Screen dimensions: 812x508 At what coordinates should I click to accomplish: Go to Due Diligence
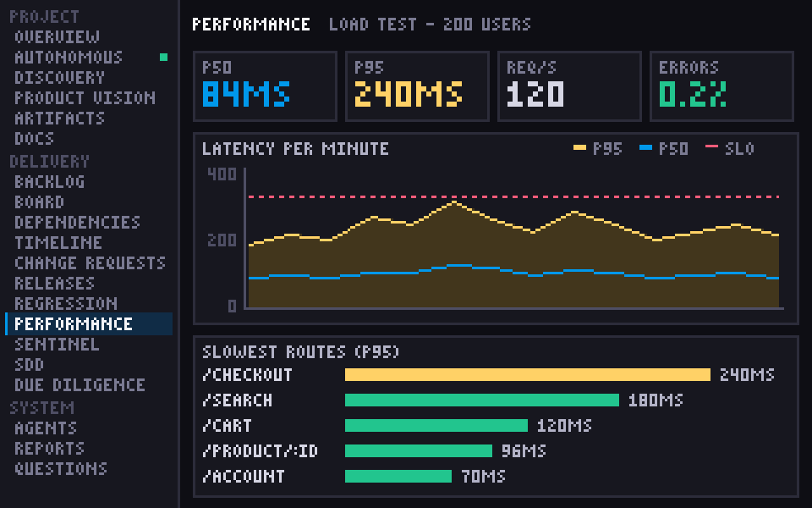coord(80,384)
